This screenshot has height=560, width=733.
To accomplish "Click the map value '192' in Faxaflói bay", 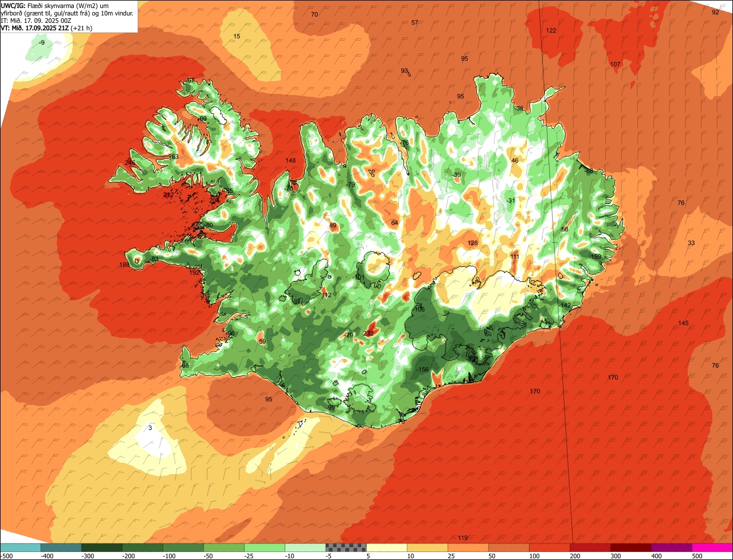I will tap(195, 273).
